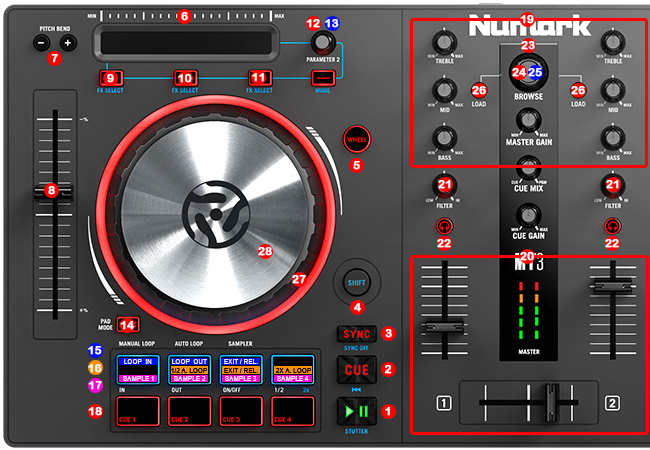Tap the Play/Pause button above STUTTER
Image resolution: width=650 pixels, height=450 pixels.
[x=356, y=411]
